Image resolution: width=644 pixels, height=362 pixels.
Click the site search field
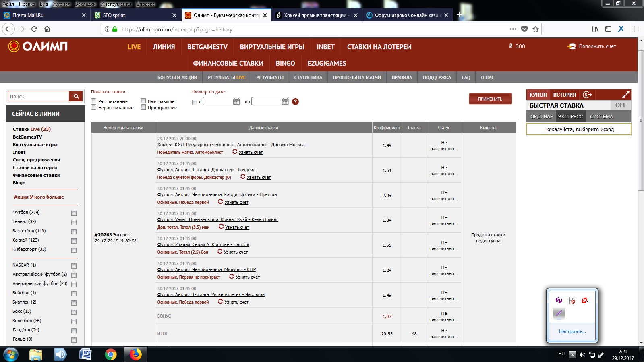click(x=39, y=96)
